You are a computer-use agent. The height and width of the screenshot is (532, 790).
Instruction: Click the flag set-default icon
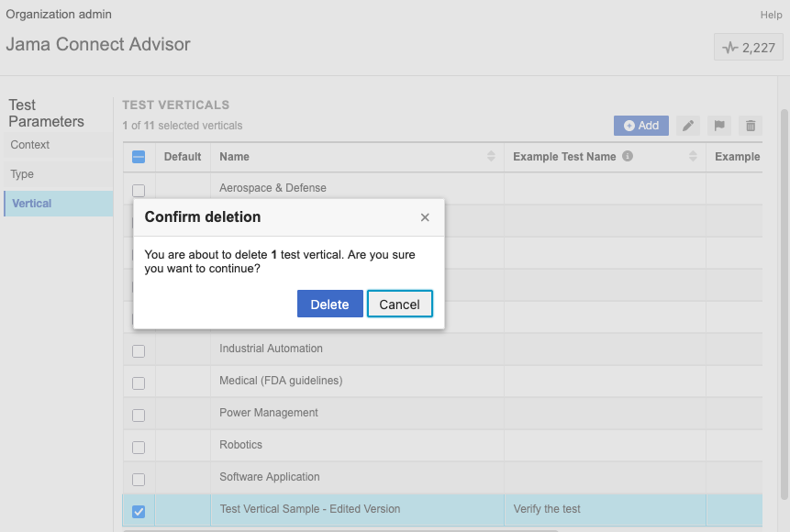tap(719, 126)
